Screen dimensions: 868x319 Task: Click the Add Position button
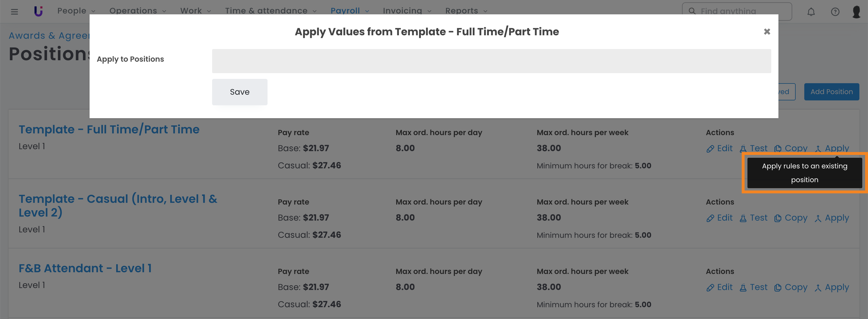pyautogui.click(x=831, y=92)
